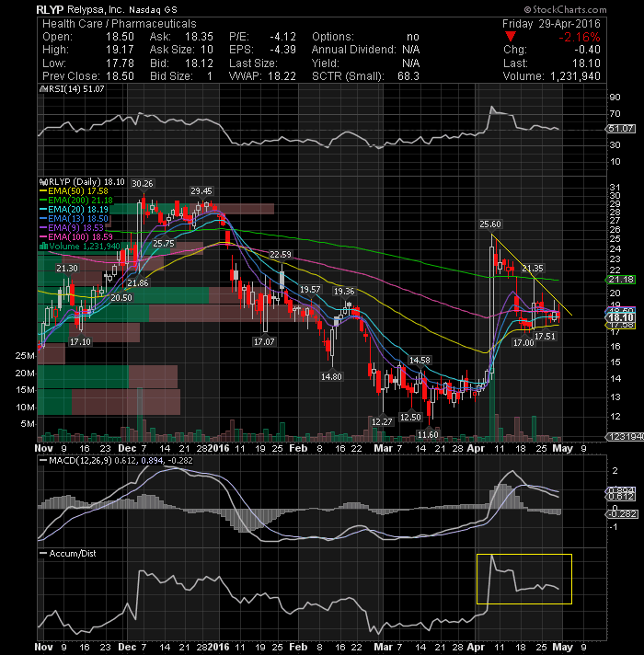Click the 17.07 low price label
Image resolution: width=644 pixels, height=655 pixels.
pyautogui.click(x=264, y=341)
